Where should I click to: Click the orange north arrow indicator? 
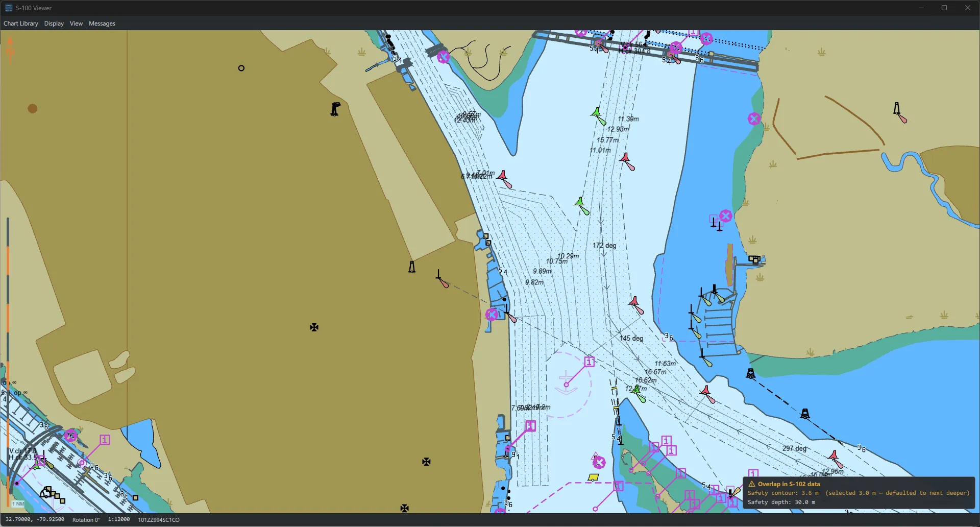pos(10,50)
